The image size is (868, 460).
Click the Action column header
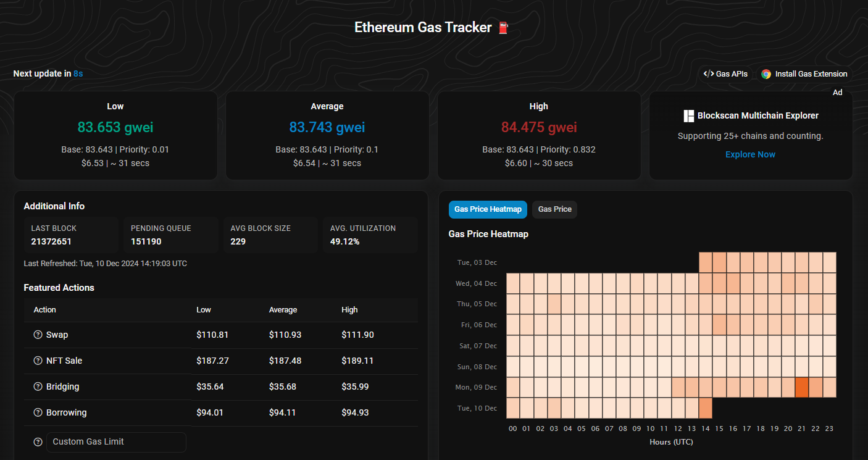point(45,310)
